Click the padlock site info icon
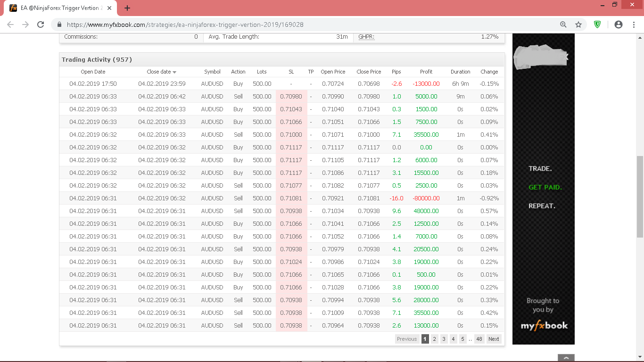Image resolution: width=644 pixels, height=362 pixels. click(x=59, y=25)
